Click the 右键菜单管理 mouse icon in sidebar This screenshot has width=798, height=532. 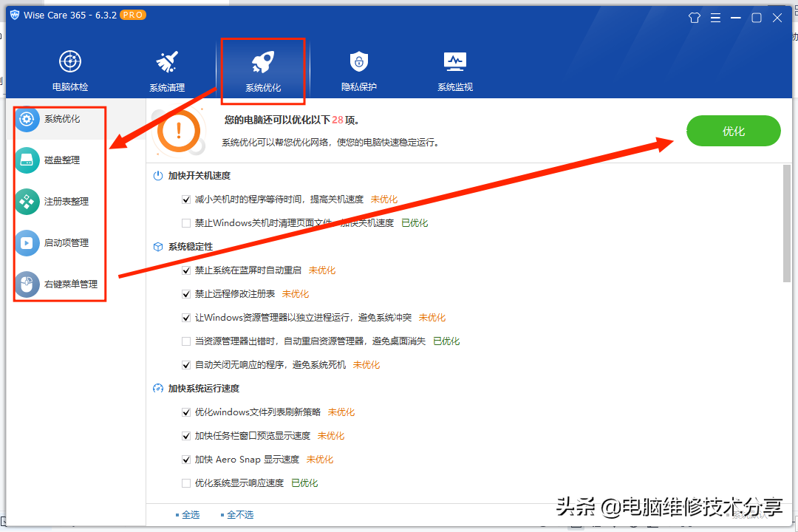click(27, 284)
